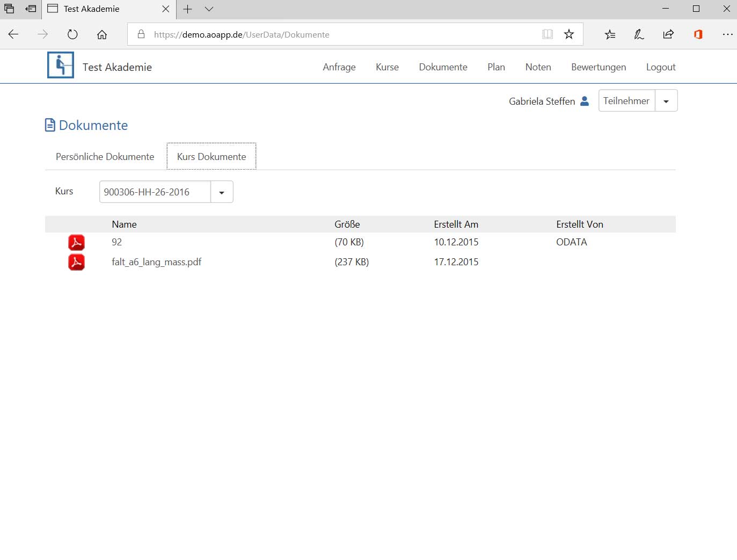Click the browser address bar URL

[x=242, y=34]
